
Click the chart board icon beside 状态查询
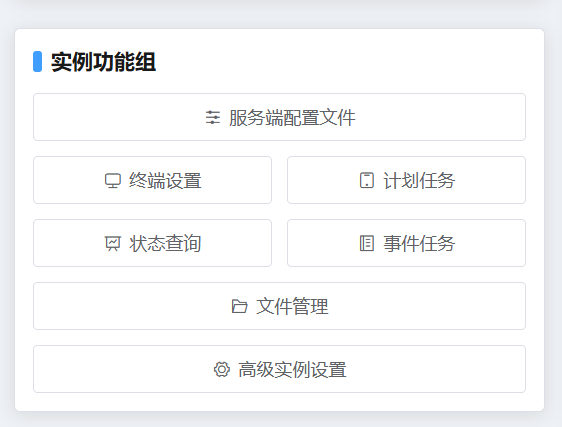113,243
